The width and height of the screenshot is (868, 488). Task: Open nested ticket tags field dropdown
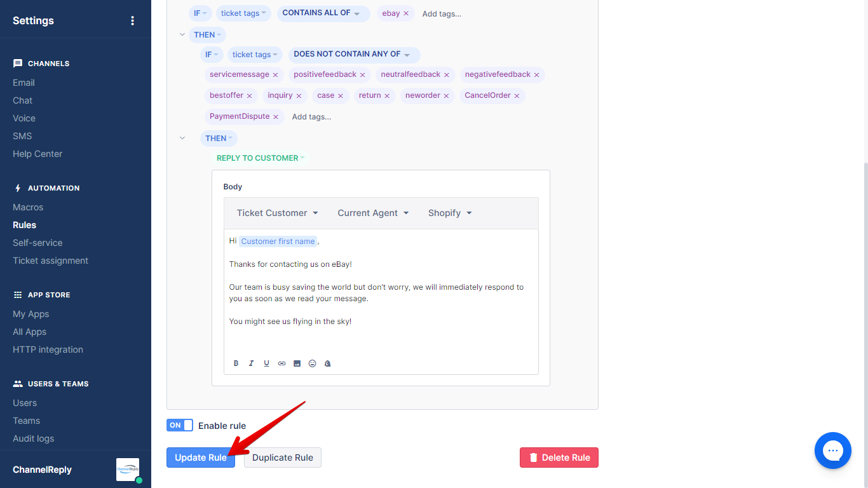pos(255,55)
